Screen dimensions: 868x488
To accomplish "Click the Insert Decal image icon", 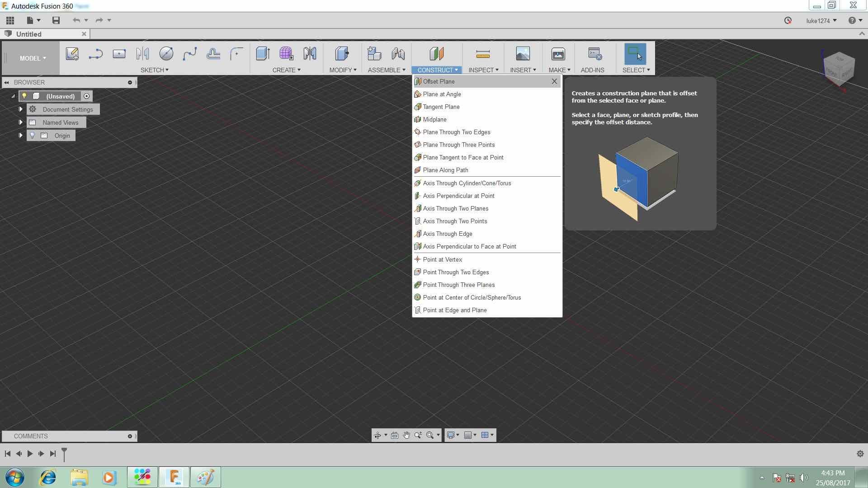I will point(523,54).
